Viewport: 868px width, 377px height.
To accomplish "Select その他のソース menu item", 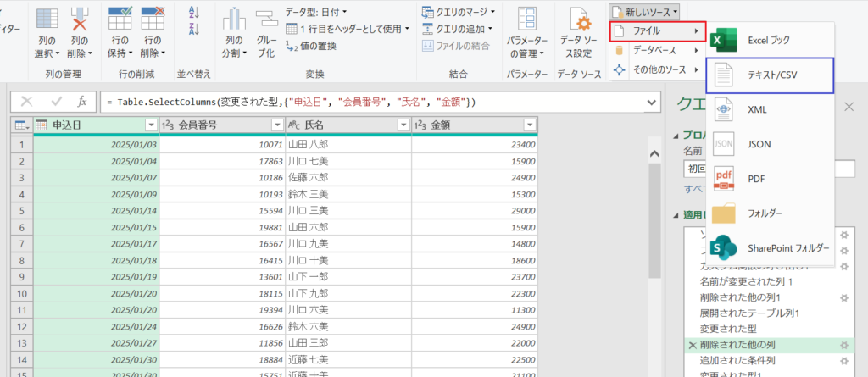I will click(658, 69).
